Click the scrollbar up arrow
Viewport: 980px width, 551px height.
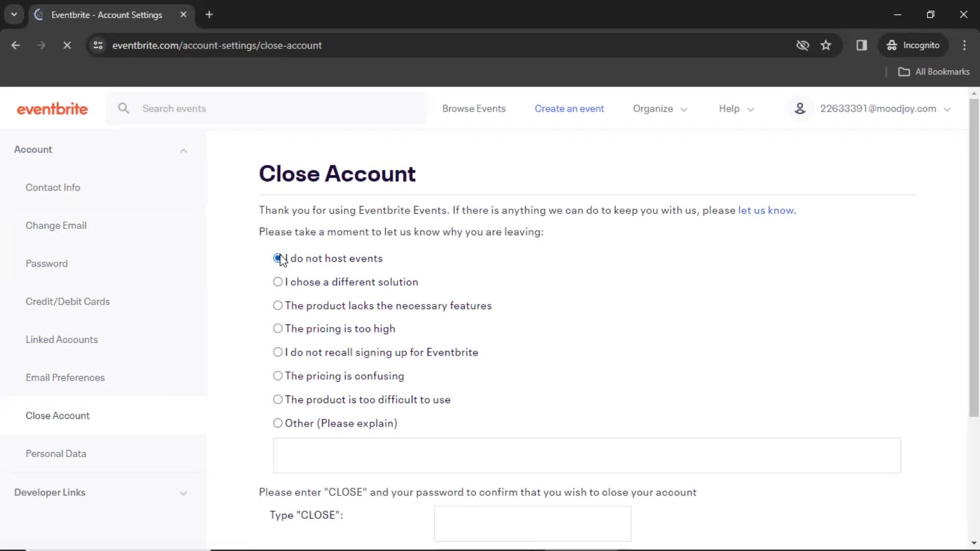974,93
